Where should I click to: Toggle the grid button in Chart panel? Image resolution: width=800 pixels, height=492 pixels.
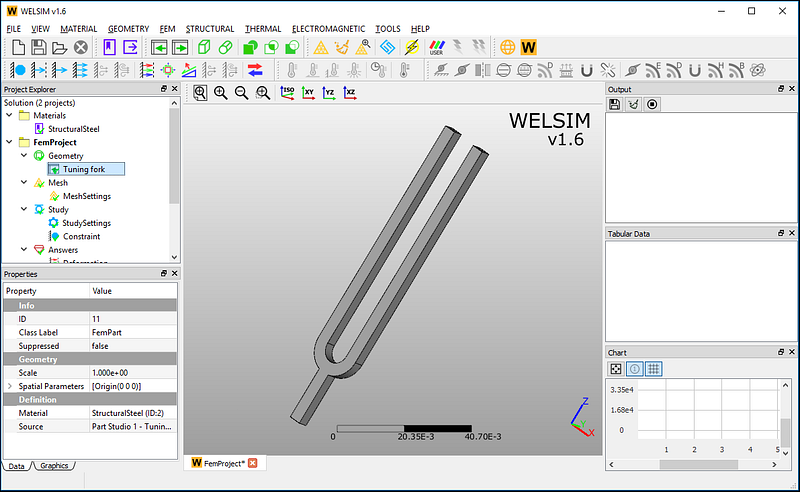[654, 369]
